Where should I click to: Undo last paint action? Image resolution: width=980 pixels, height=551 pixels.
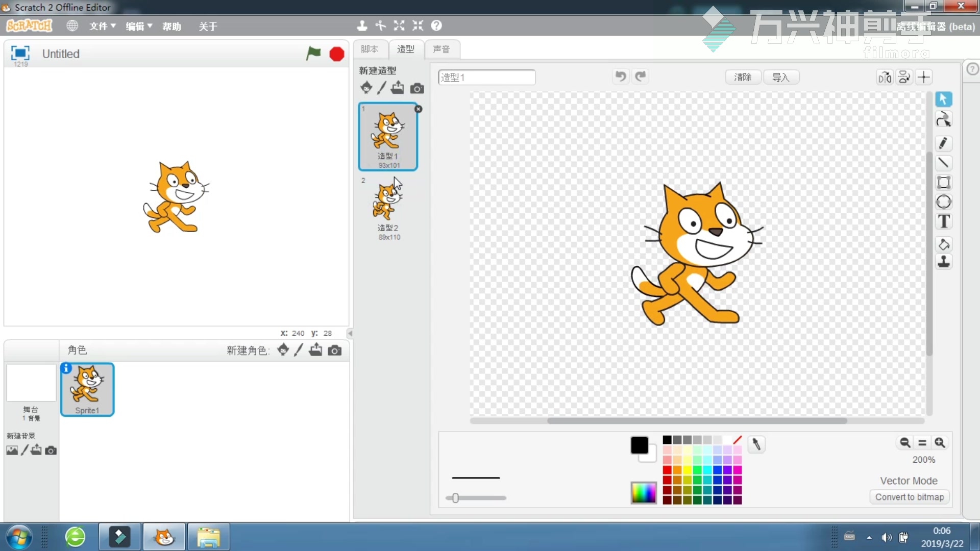[x=620, y=77]
